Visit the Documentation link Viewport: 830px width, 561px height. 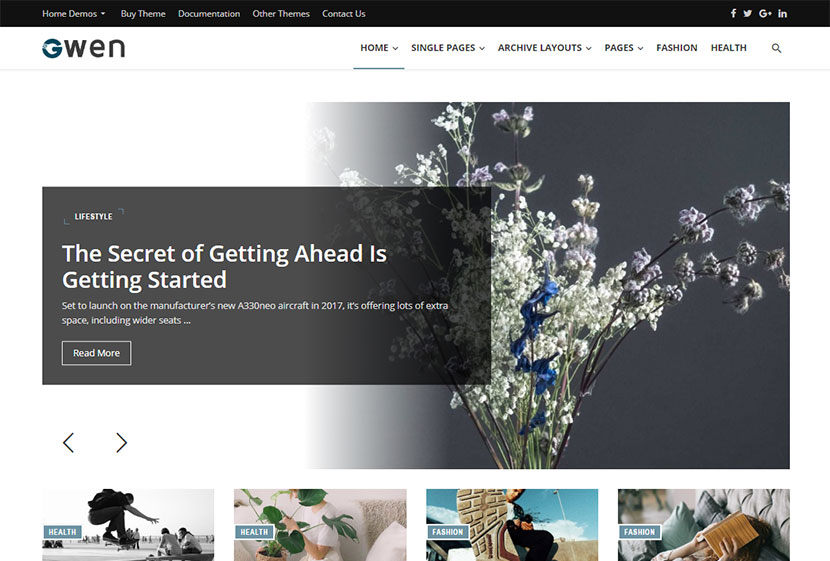(209, 14)
